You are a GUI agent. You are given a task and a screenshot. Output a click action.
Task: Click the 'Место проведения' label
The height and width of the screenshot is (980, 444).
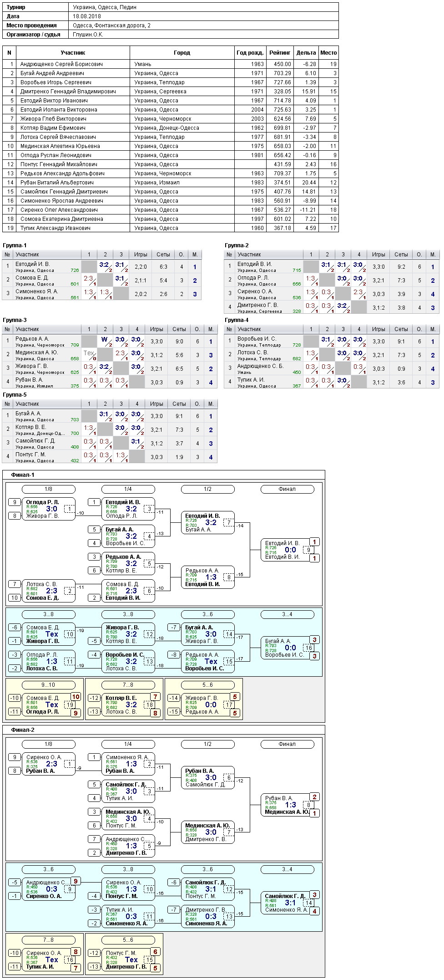pyautogui.click(x=32, y=26)
